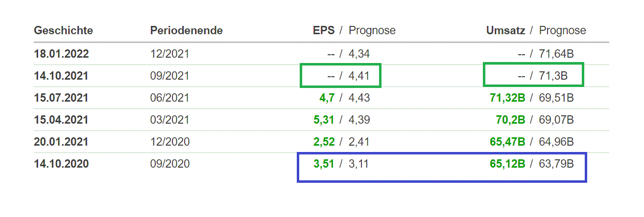Click the EPS column header
Image resolution: width=644 pixels, height=217 pixels.
(324, 31)
